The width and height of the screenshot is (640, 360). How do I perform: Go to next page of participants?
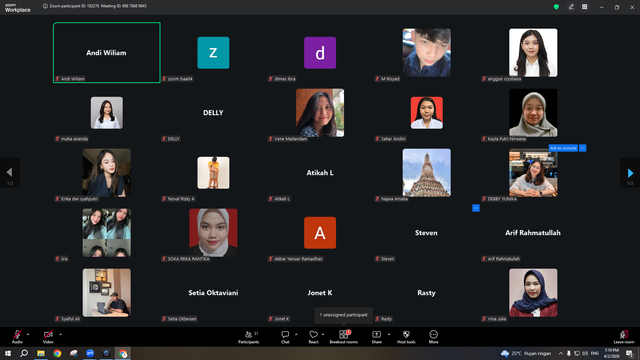[x=630, y=173]
